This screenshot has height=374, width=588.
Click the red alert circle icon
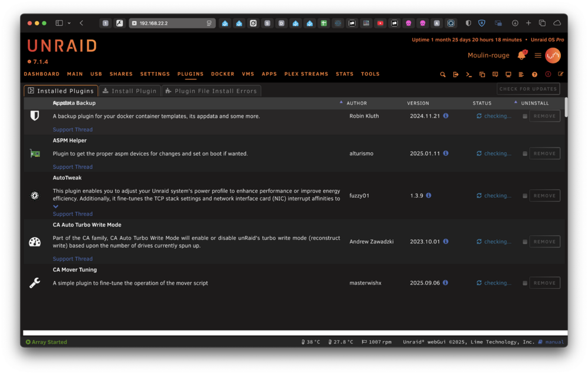548,74
